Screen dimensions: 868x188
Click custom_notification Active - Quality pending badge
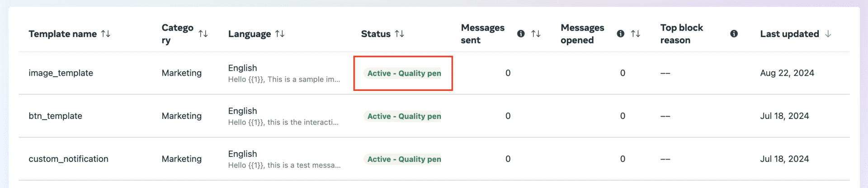(403, 159)
